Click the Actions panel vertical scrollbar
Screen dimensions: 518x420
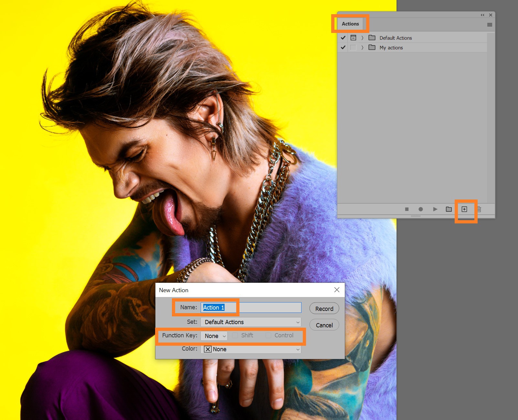coord(491,118)
